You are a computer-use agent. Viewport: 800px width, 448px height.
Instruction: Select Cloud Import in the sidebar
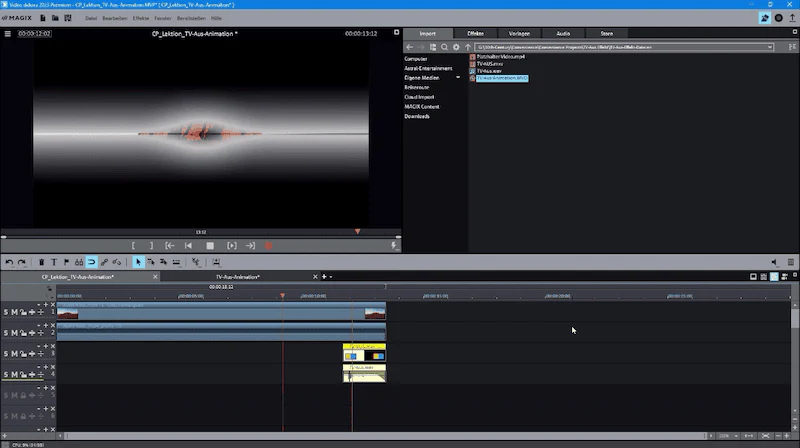419,97
